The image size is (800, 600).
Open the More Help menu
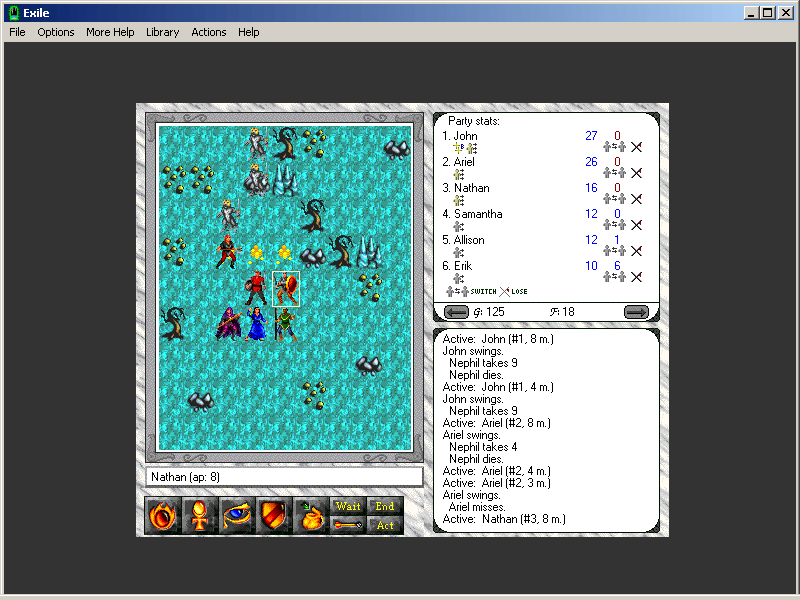pos(110,32)
